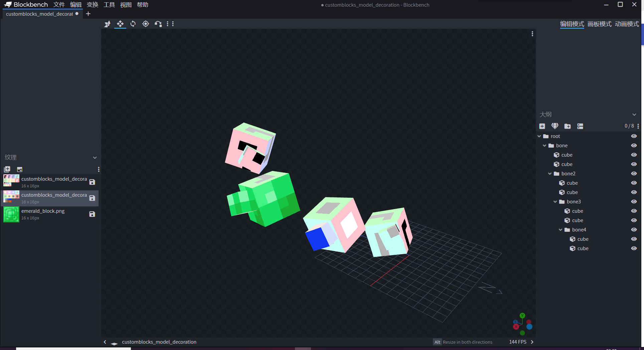Click the 144 FPS counter
The image size is (644, 350).
[517, 342]
